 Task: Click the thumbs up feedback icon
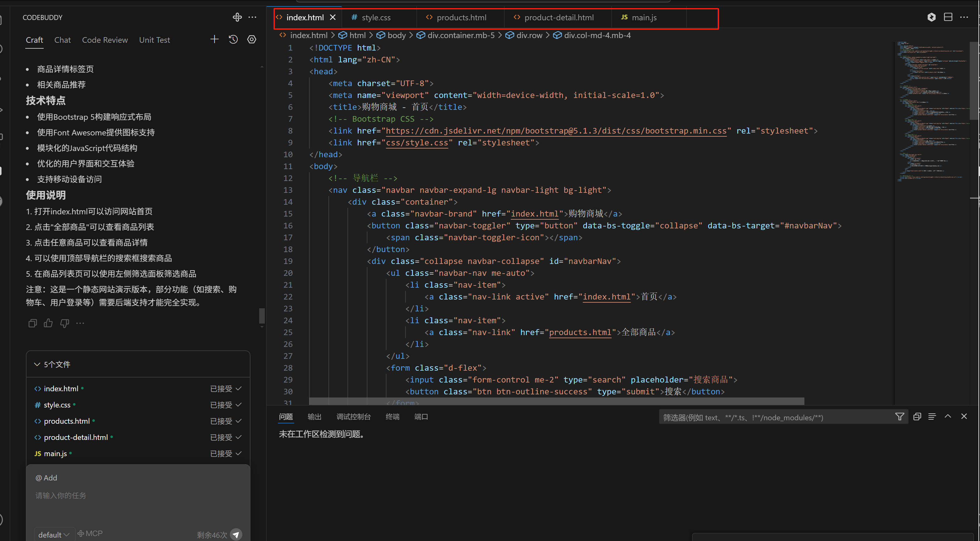click(x=48, y=323)
